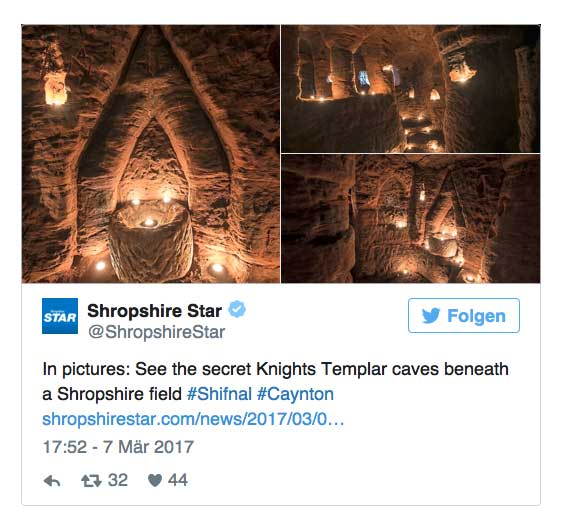Click the retweet icon

91,481
